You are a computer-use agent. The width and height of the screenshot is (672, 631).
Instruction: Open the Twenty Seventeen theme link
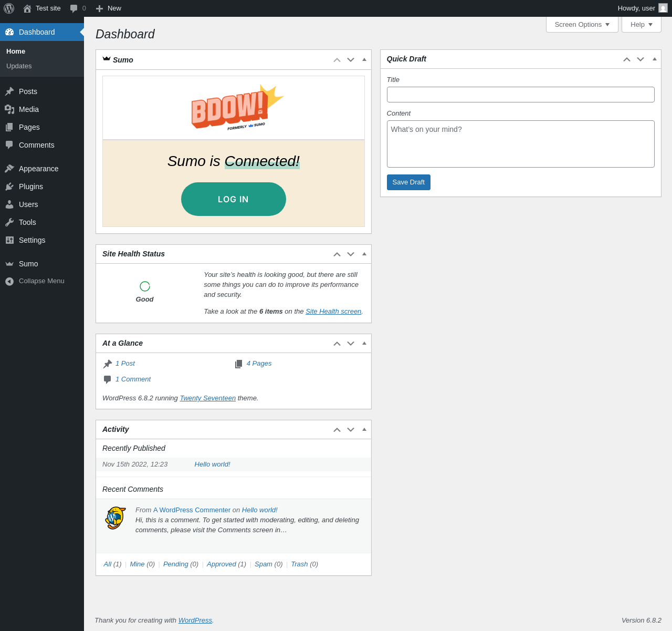tap(208, 398)
